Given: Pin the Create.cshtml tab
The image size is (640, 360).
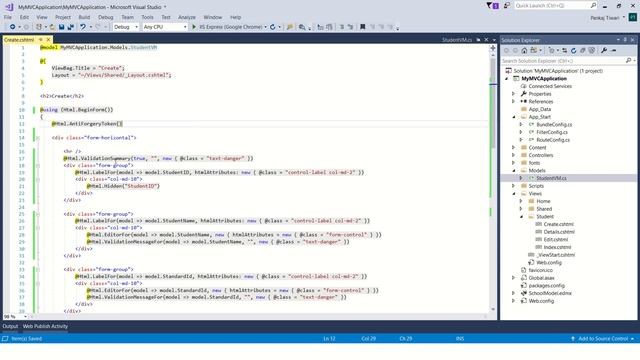Looking at the screenshot, I should (40, 40).
